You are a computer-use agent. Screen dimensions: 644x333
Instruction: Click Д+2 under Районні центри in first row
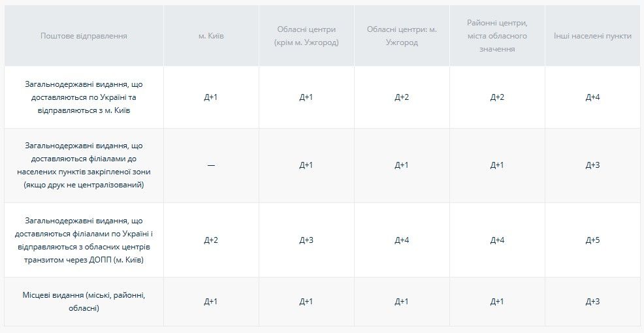(497, 97)
